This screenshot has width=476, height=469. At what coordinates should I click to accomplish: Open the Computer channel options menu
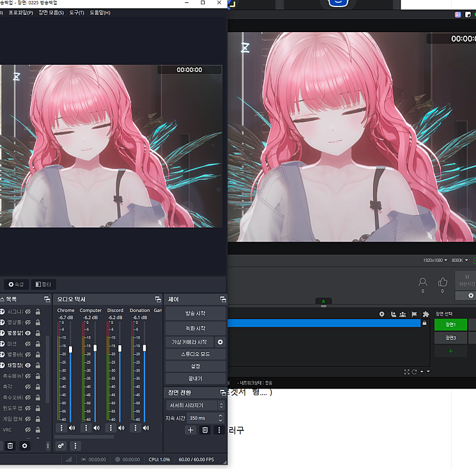coord(86,428)
